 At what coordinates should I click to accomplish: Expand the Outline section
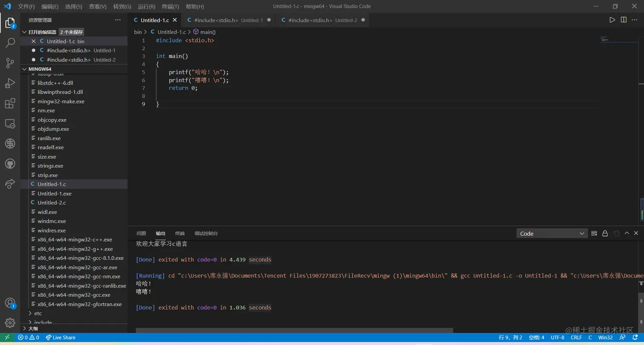(33, 329)
